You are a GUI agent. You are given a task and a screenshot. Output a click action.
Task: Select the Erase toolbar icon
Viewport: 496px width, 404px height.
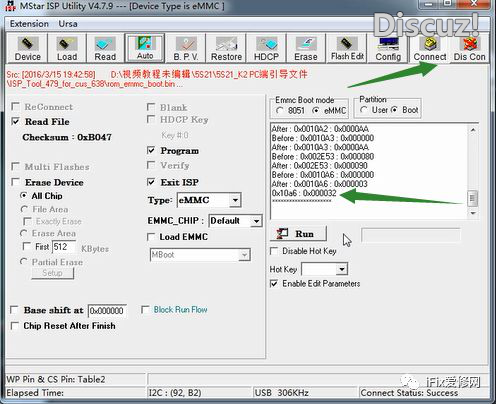point(306,48)
